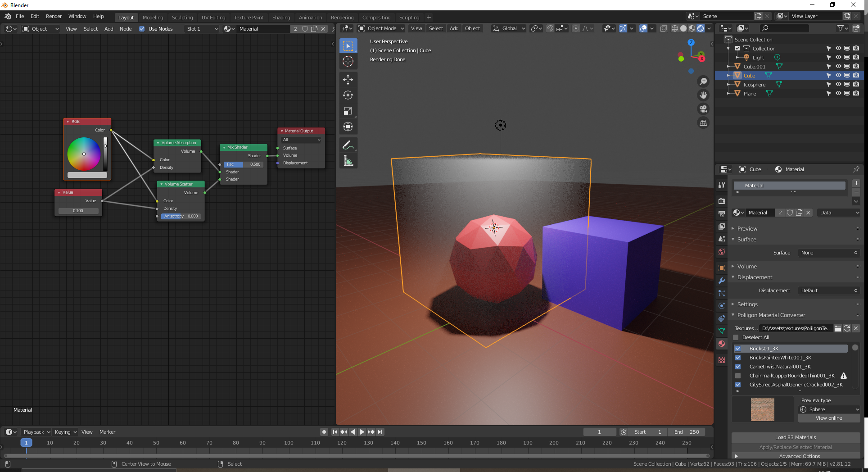The width and height of the screenshot is (868, 472).
Task: Select the Annotate tool
Action: (348, 145)
